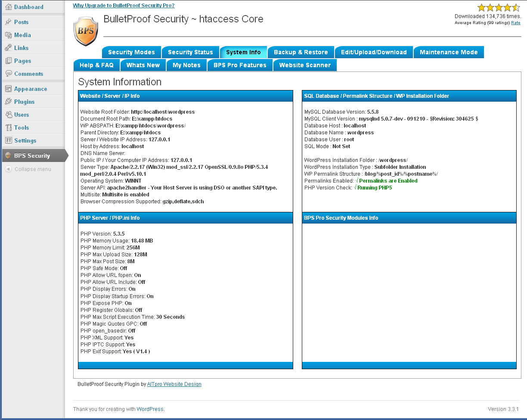527x420 pixels.
Task: Open the Security Modes tab
Action: pyautogui.click(x=131, y=52)
